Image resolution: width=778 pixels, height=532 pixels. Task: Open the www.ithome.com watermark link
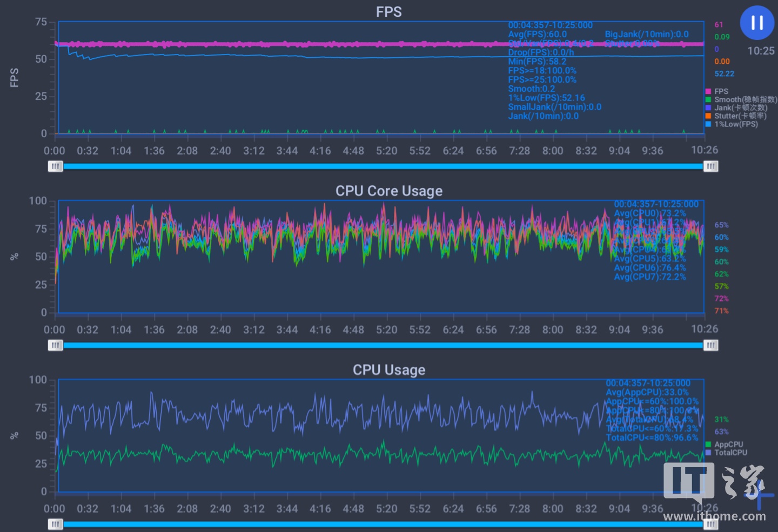coord(714,517)
